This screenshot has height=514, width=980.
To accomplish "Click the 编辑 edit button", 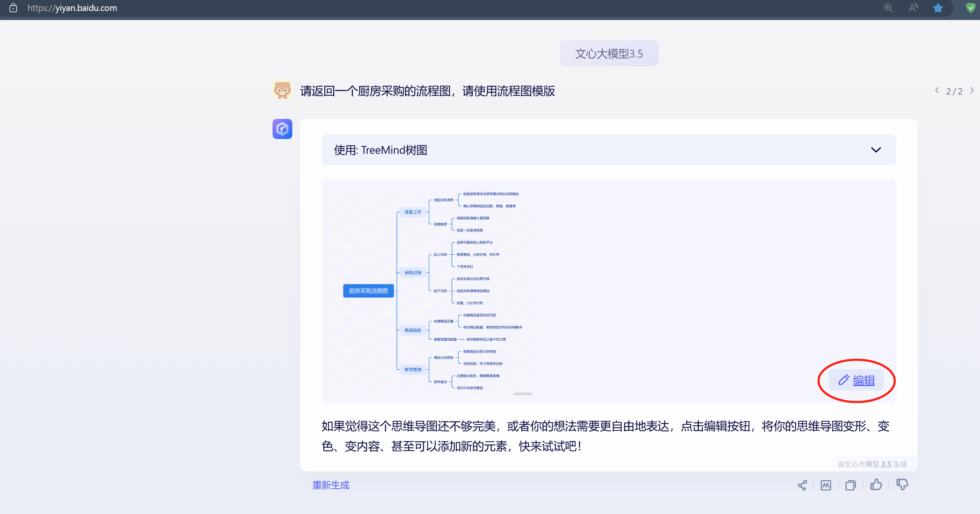I will [x=856, y=380].
